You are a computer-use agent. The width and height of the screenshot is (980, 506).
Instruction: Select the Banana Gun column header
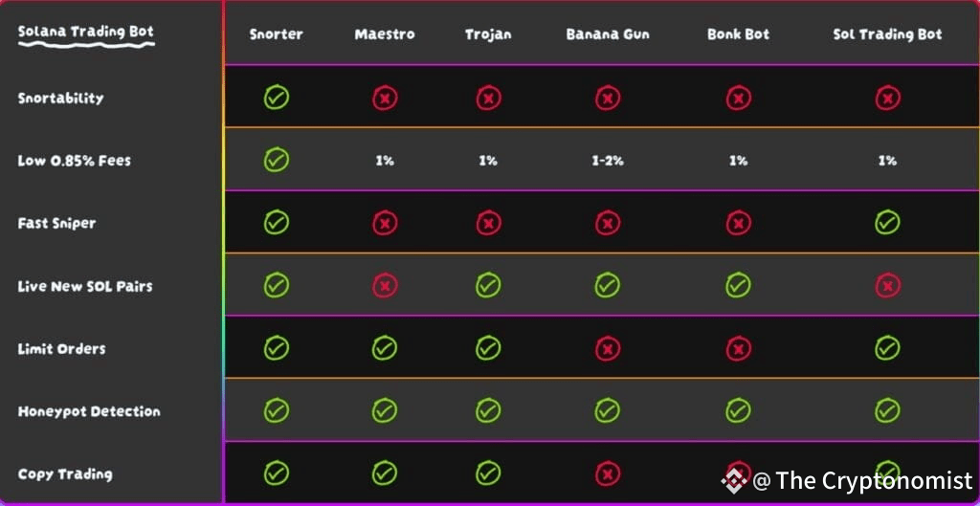click(608, 33)
